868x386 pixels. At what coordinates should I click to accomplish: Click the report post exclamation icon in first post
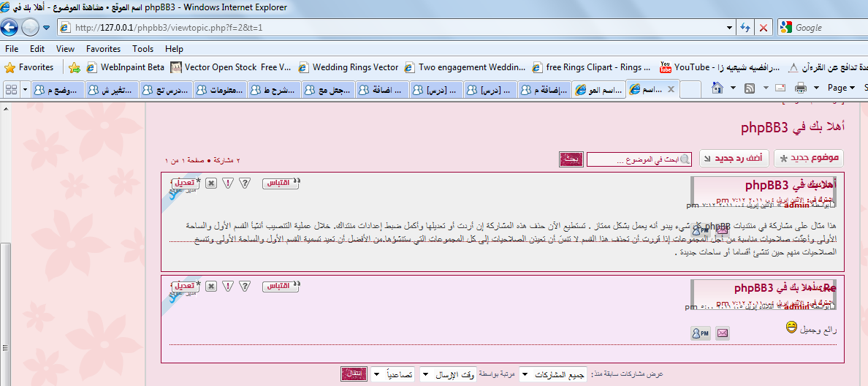coord(228,183)
